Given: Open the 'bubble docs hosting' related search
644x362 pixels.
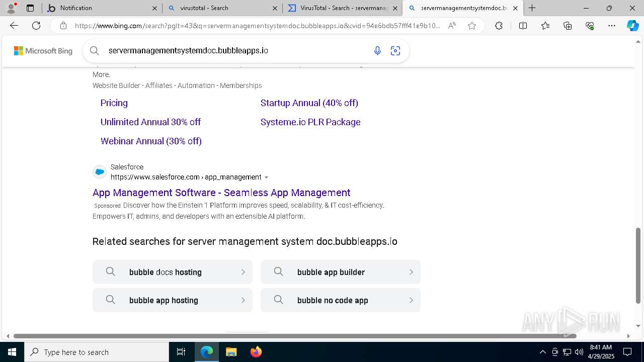Looking at the screenshot, I should coord(173,272).
